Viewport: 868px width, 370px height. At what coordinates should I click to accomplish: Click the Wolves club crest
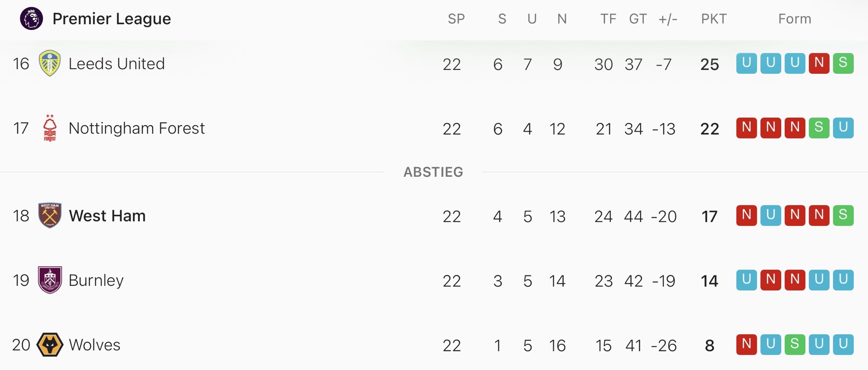[x=50, y=345]
